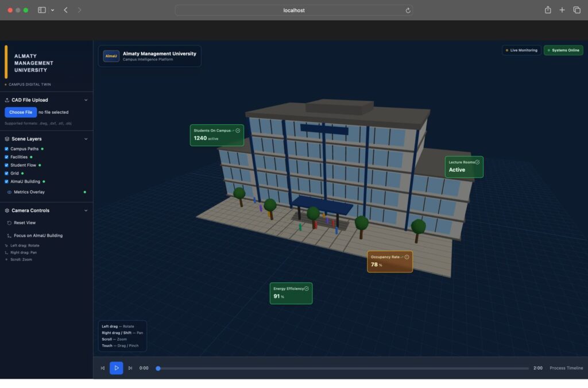Collapse the Camera Controls section
The image size is (588, 388).
(86, 210)
